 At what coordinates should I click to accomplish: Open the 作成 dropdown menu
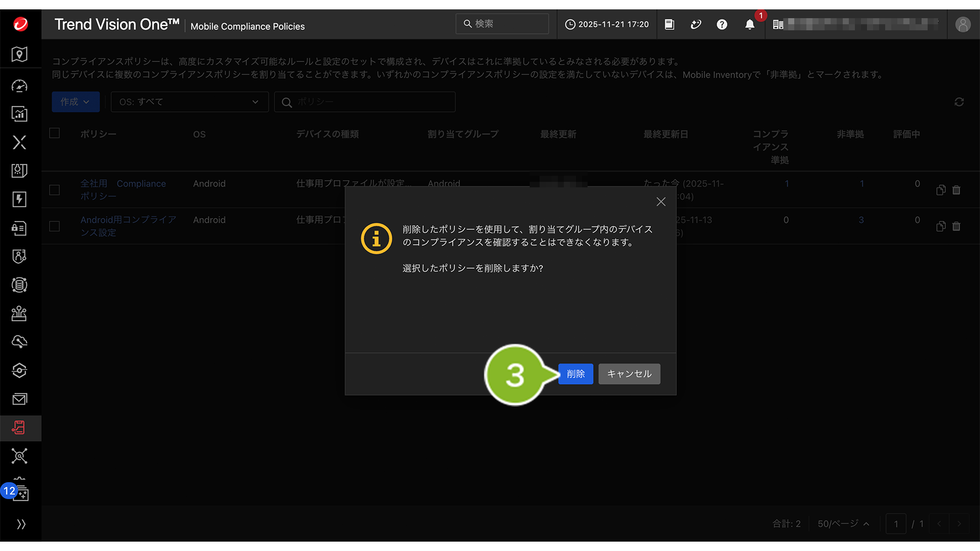[76, 102]
